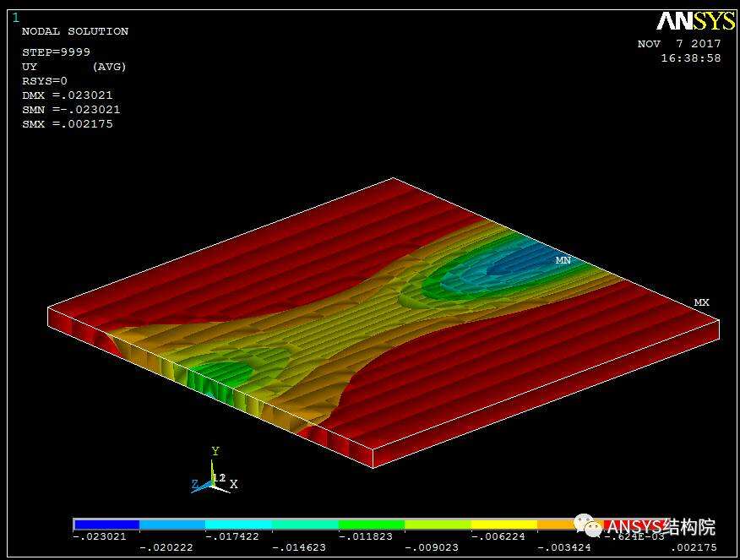
Task: Click the NODAL SOLUTION title text
Action: 75,31
